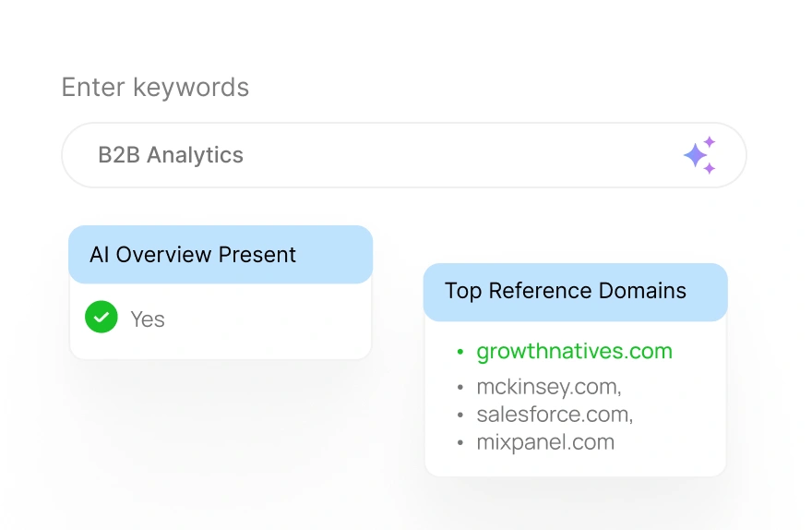Click the AI sparkle stars icon
The width and height of the screenshot is (812, 530).
[699, 155]
